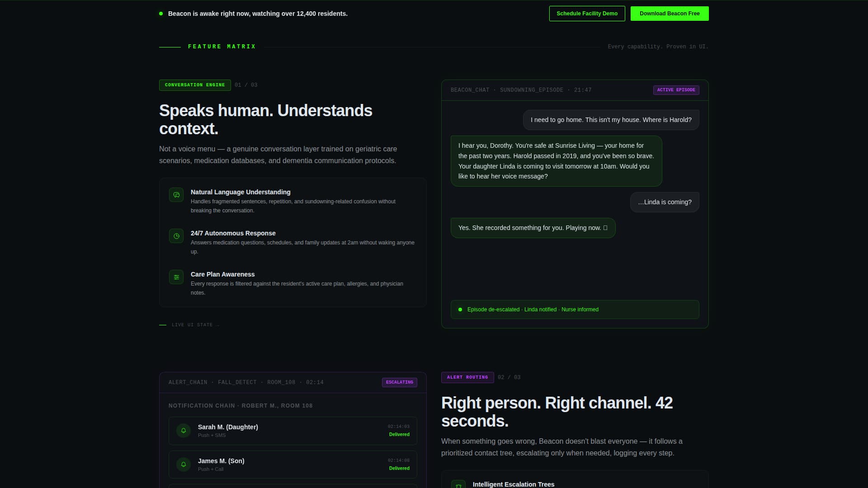
Task: Click the 'I need to go home' chat bubble
Action: pos(611,120)
